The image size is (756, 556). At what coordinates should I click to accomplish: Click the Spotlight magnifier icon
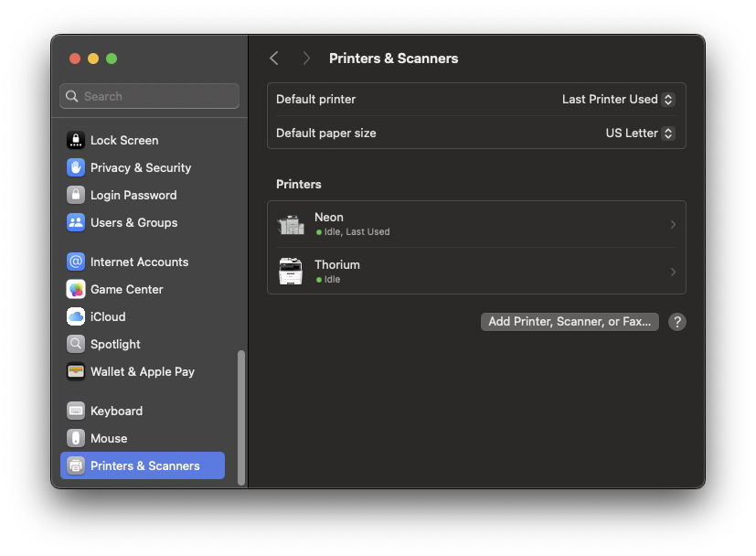76,345
